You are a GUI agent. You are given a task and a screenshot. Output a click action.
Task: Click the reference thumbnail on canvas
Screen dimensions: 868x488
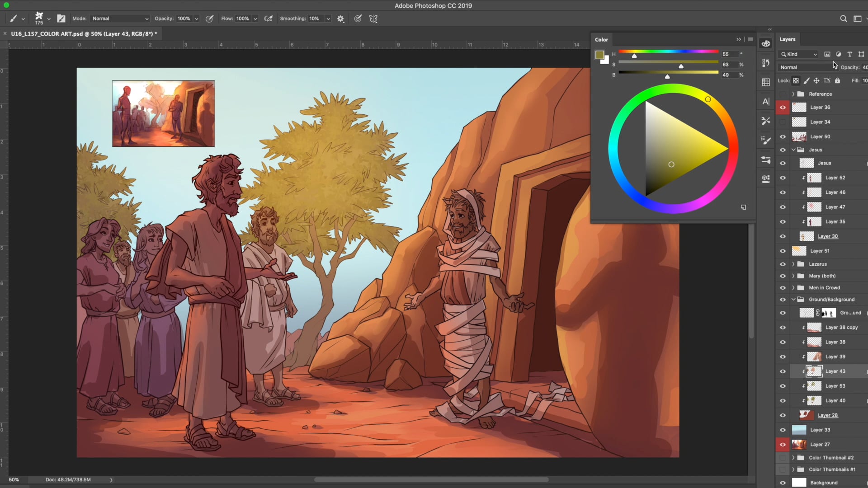pyautogui.click(x=163, y=113)
